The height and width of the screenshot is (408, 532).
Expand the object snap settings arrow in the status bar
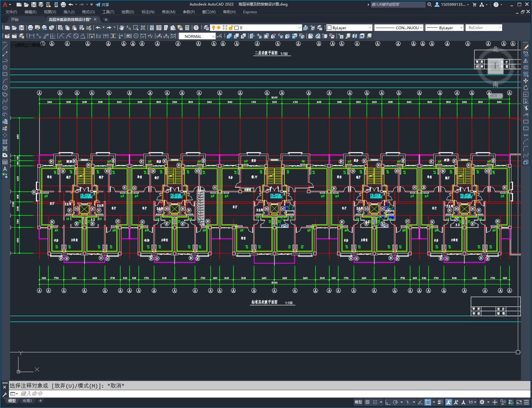tap(434, 402)
